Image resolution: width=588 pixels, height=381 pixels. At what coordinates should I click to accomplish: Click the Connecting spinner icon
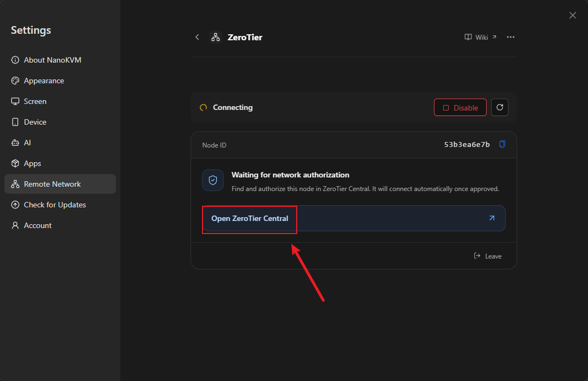[x=203, y=108]
